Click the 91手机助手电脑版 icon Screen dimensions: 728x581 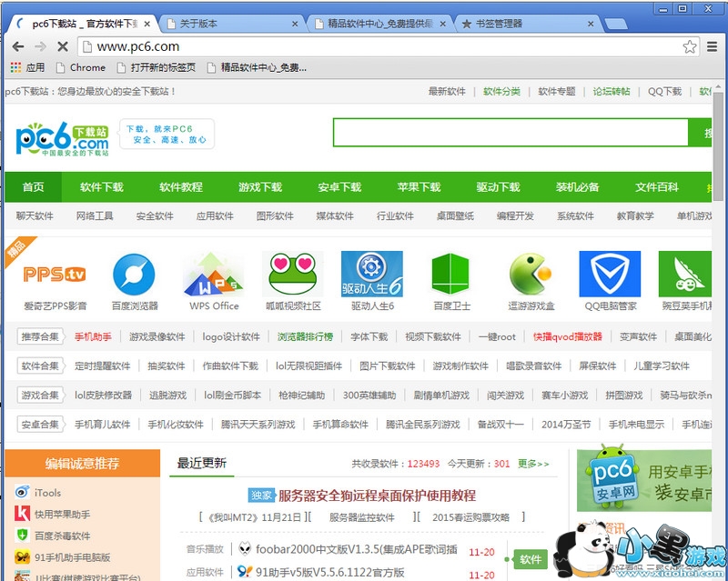(x=22, y=556)
